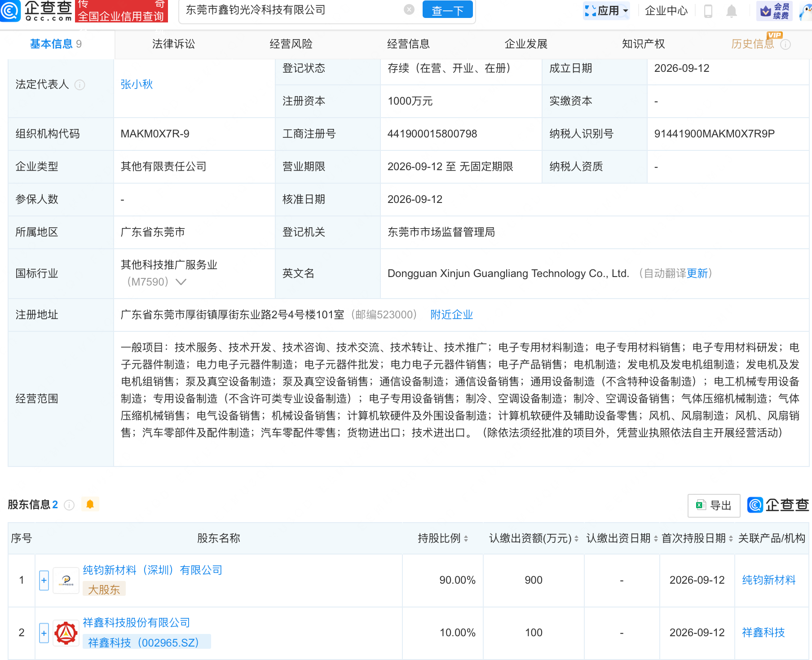Switch to 经营信息 tab
This screenshot has height=660, width=812.
pos(408,44)
